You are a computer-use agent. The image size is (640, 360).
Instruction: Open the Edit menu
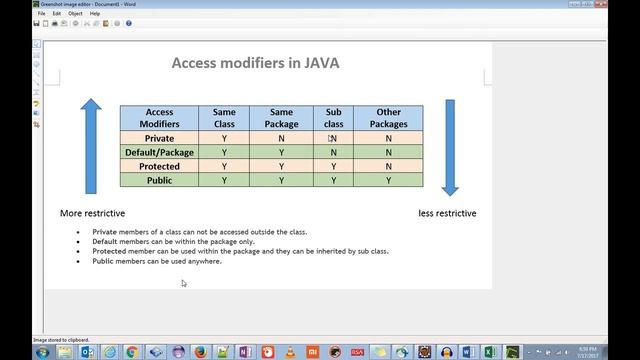point(57,13)
